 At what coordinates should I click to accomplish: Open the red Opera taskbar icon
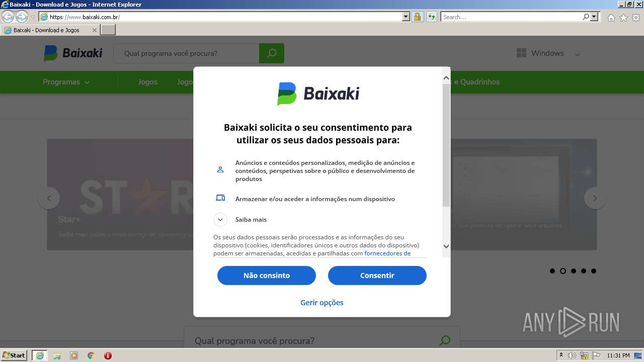pos(108,355)
